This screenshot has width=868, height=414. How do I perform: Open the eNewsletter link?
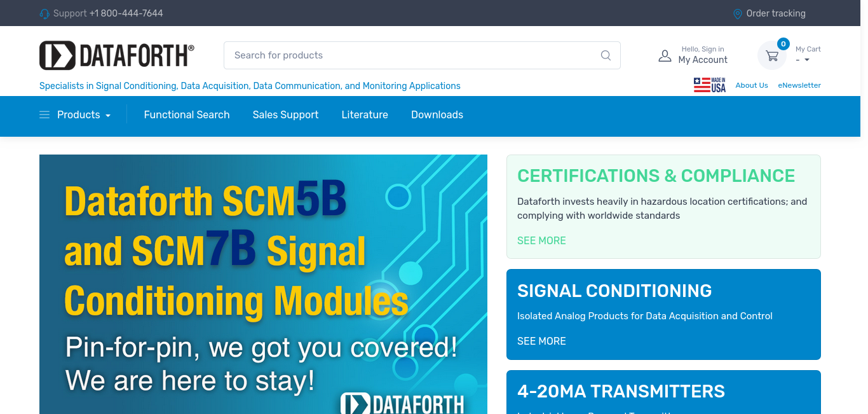pos(799,85)
